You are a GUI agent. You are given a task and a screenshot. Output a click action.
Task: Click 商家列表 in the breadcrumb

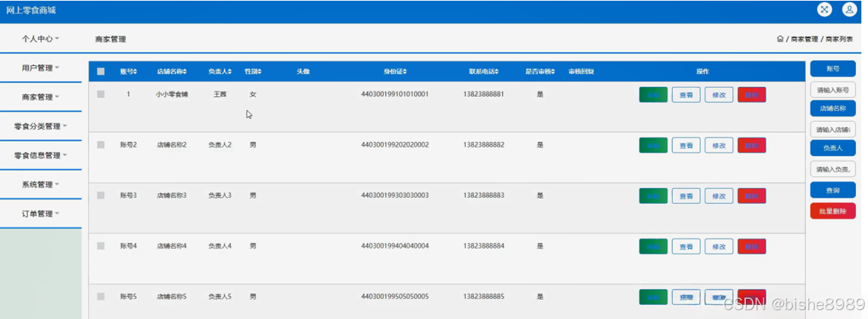pos(839,39)
